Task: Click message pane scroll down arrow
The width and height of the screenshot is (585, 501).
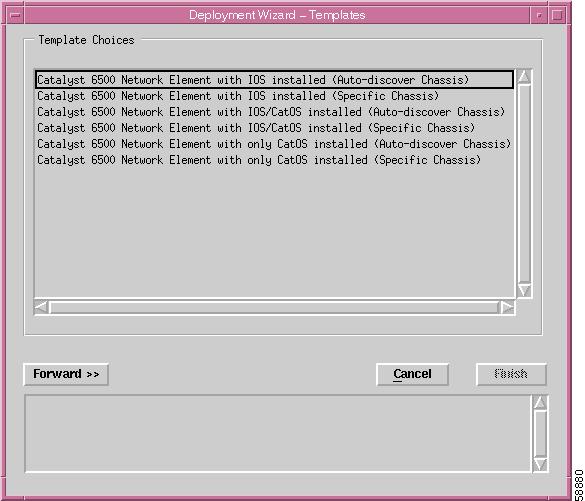Action: pos(540,464)
